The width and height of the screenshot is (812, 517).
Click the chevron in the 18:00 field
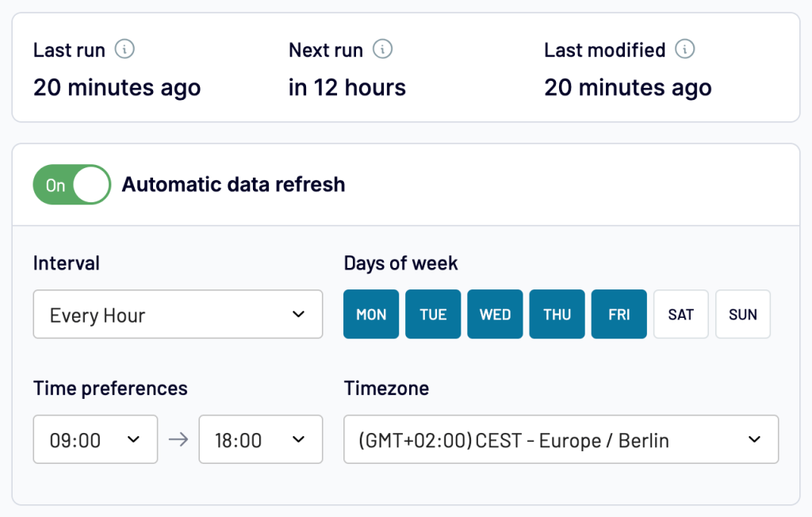(298, 439)
